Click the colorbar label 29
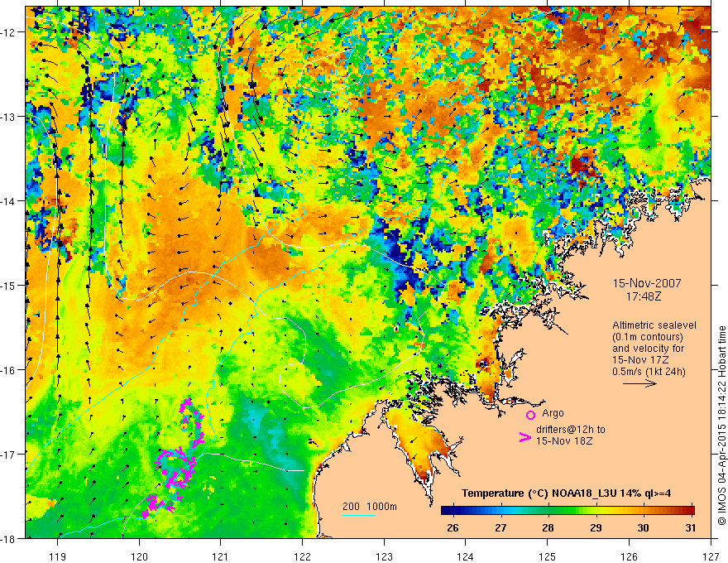This screenshot has height=563, width=728. click(596, 527)
